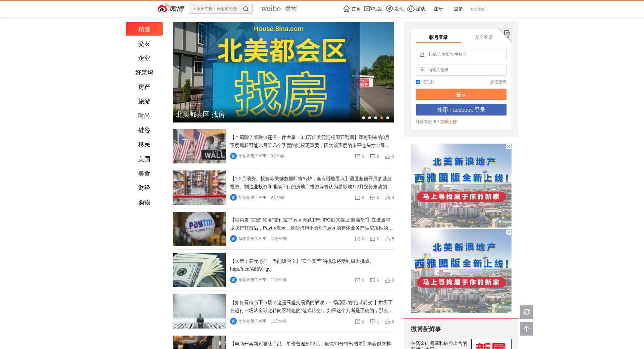Open the 旅游 category
This screenshot has width=644, height=349.
[144, 101]
